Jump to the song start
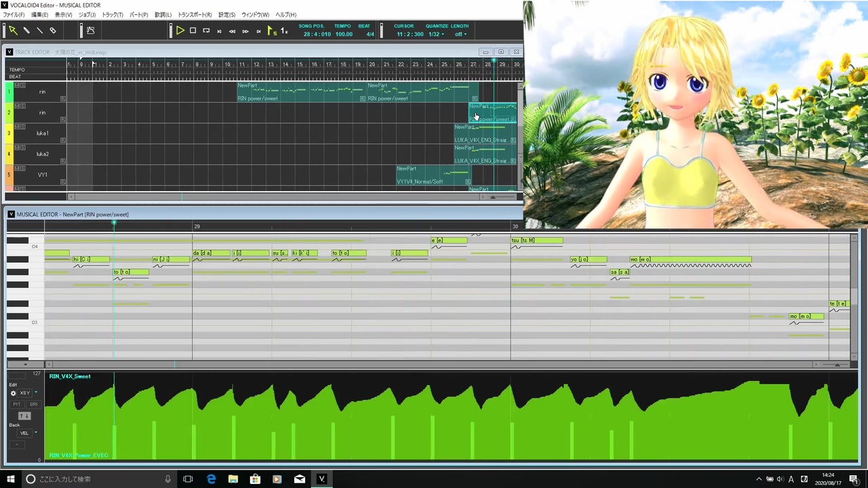 pyautogui.click(x=219, y=31)
